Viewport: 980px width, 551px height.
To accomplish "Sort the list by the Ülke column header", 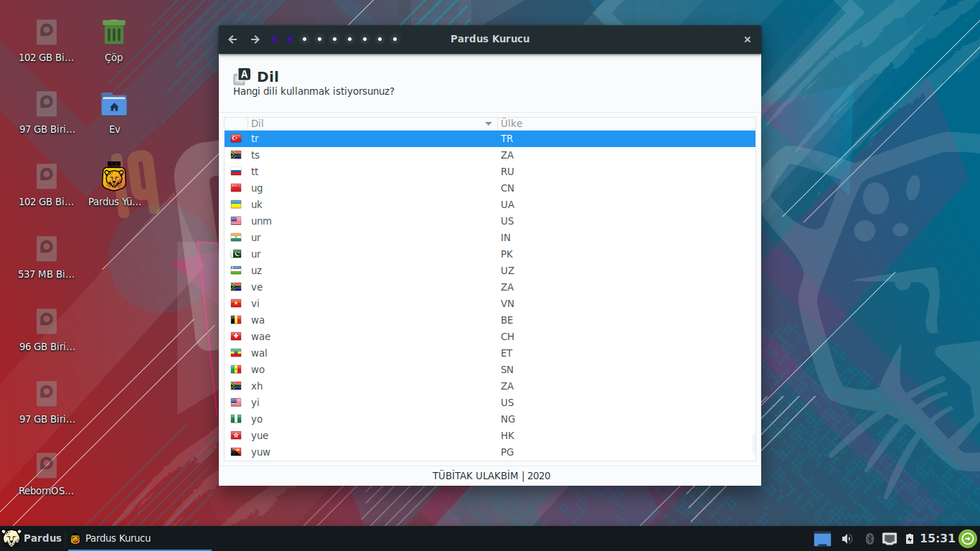I will coord(626,123).
